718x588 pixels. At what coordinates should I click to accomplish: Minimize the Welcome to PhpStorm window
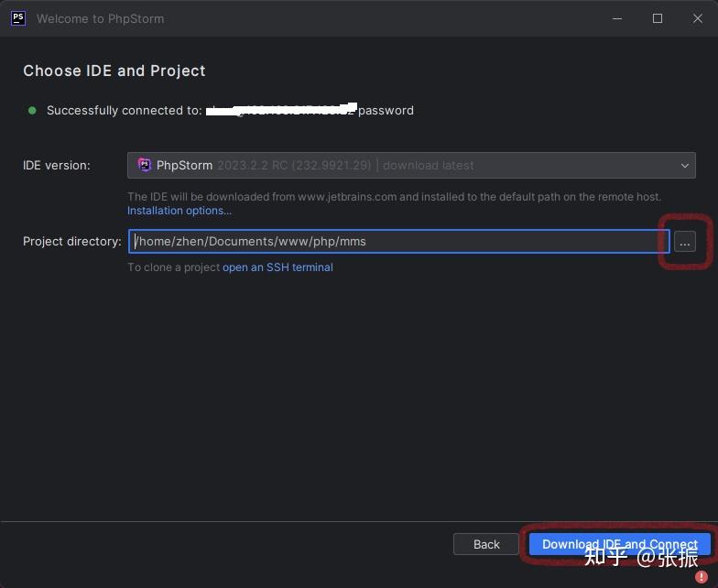[x=617, y=18]
